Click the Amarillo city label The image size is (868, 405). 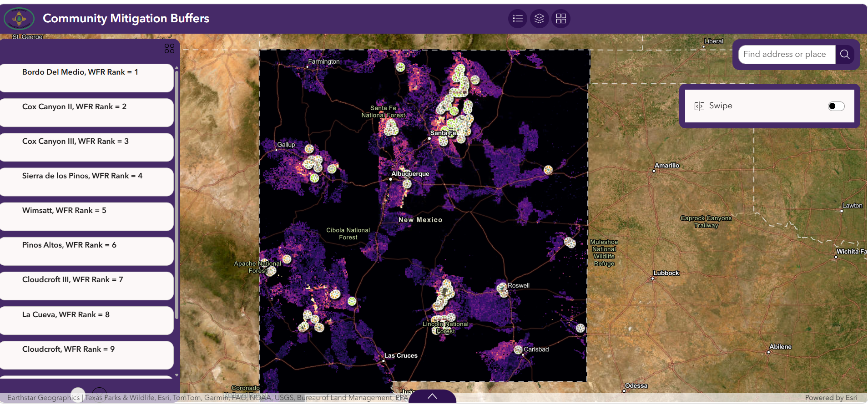667,166
